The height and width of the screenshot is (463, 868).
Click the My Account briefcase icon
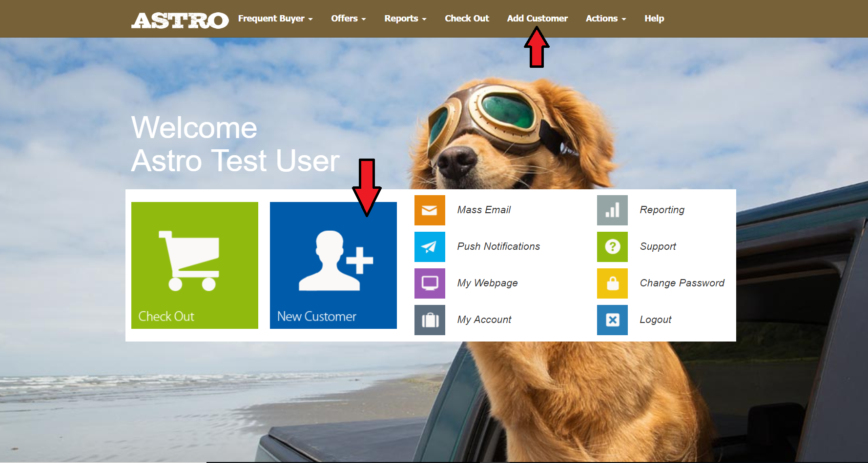(430, 320)
